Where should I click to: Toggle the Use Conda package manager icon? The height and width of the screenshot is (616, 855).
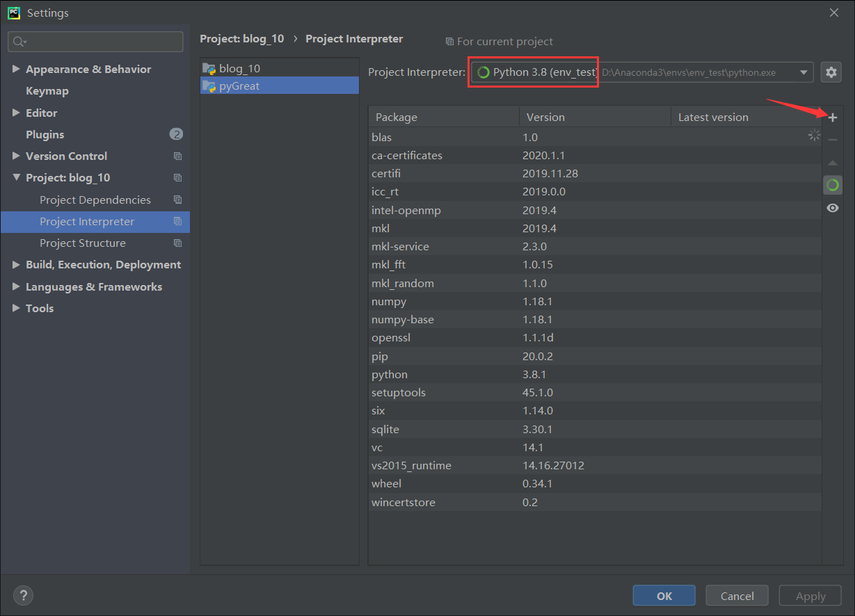(x=832, y=185)
